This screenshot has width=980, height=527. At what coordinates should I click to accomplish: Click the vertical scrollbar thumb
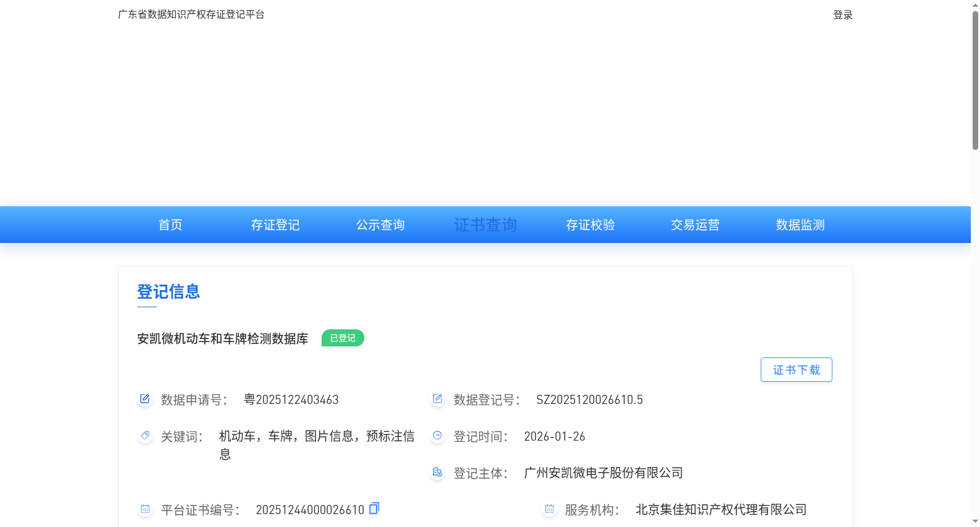coord(975,80)
